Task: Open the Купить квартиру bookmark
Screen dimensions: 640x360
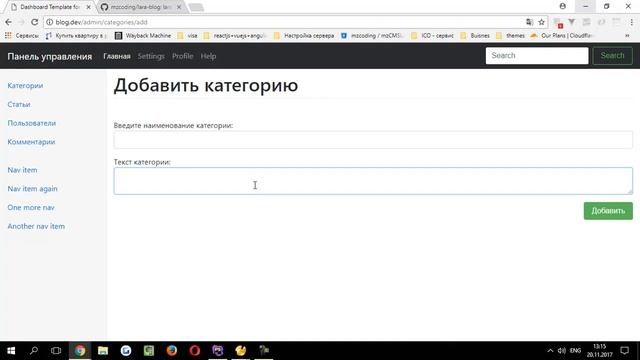Action: pyautogui.click(x=76, y=36)
